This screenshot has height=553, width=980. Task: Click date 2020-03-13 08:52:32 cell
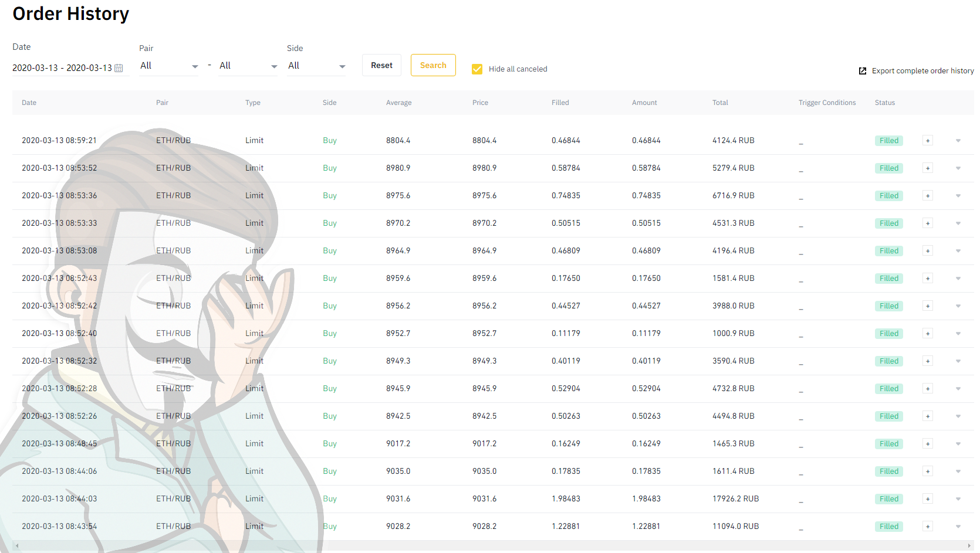pyautogui.click(x=59, y=361)
